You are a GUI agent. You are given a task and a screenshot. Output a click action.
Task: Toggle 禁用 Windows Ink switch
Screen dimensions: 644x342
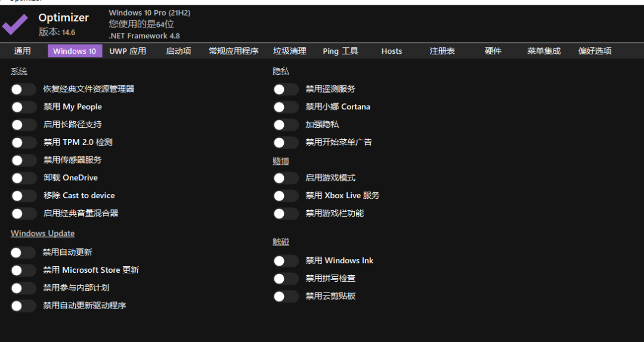pos(286,261)
